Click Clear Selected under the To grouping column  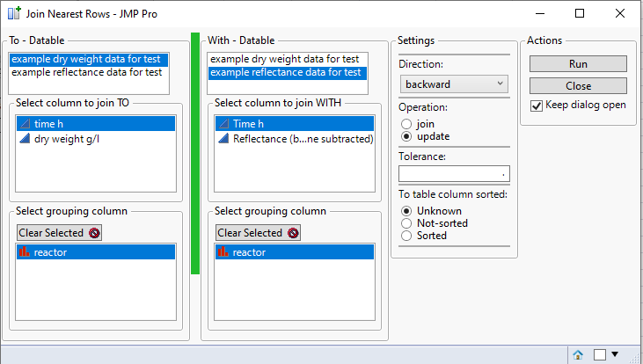[59, 233]
